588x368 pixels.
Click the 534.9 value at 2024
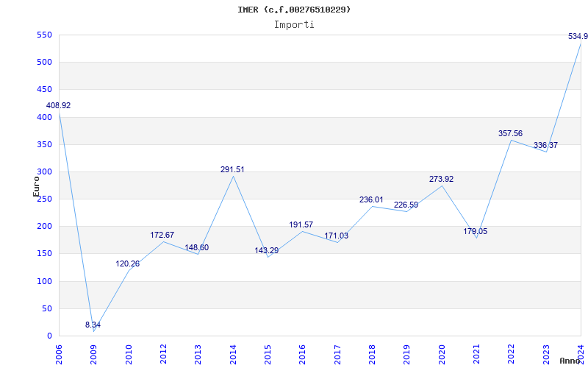[x=578, y=36]
